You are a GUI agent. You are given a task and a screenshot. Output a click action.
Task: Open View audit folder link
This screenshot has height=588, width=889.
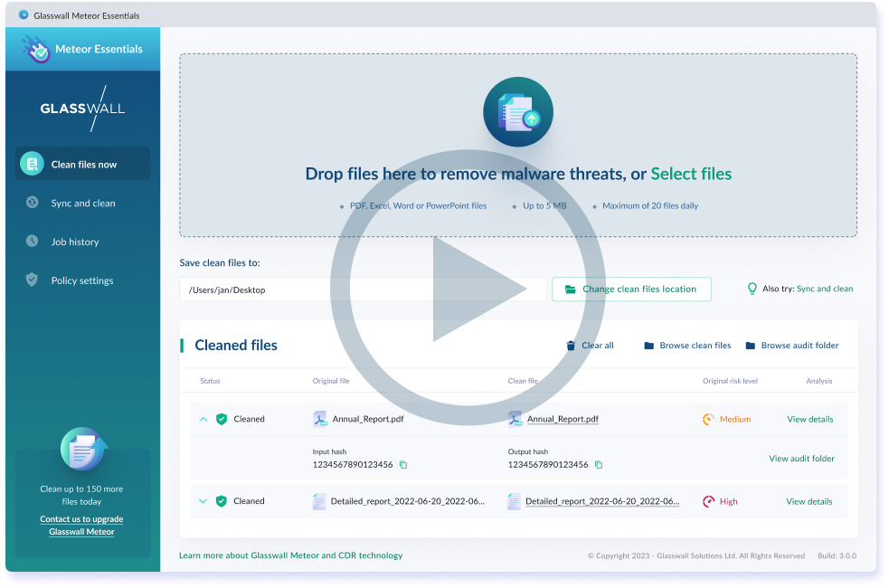(801, 458)
